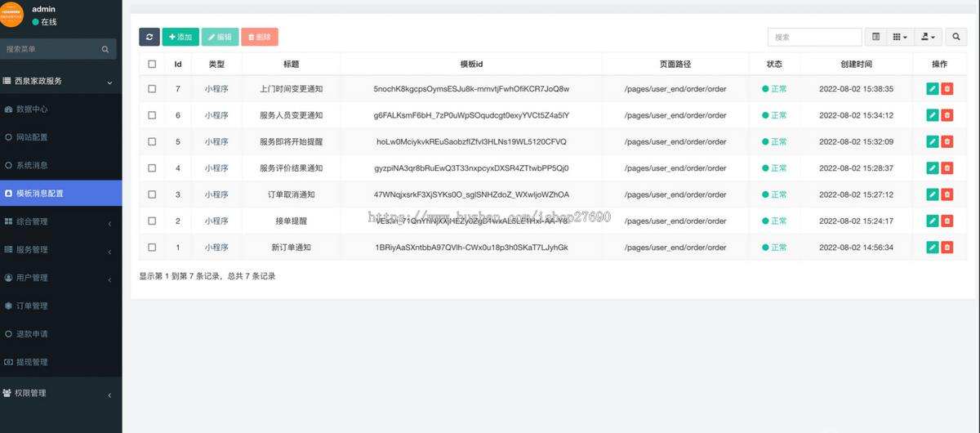Sort by the Id column header
This screenshot has width=980, height=433.
178,64
